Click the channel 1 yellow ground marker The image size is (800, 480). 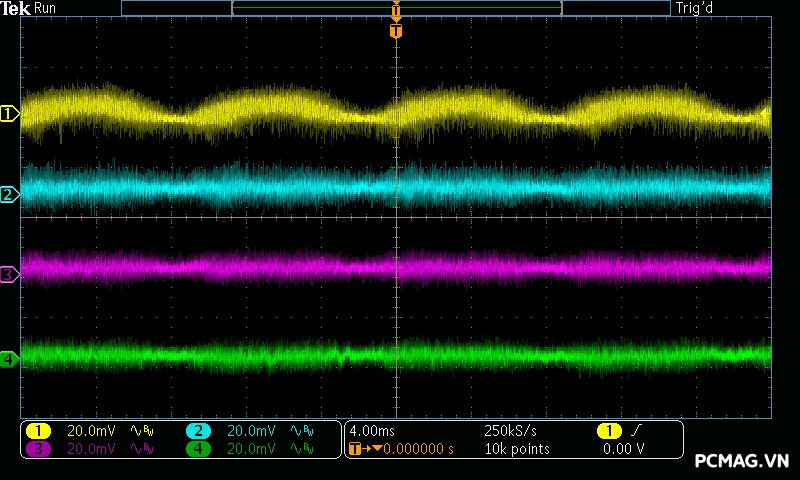pyautogui.click(x=9, y=114)
